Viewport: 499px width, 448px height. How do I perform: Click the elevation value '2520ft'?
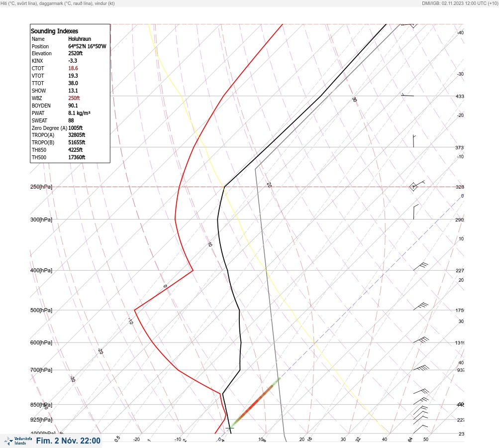click(x=76, y=53)
